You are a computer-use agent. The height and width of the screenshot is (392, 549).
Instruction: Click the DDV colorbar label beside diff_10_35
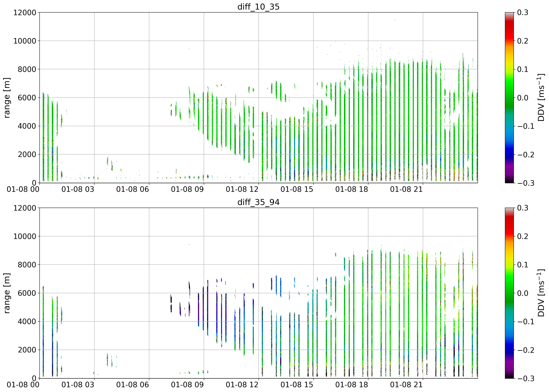pos(541,97)
